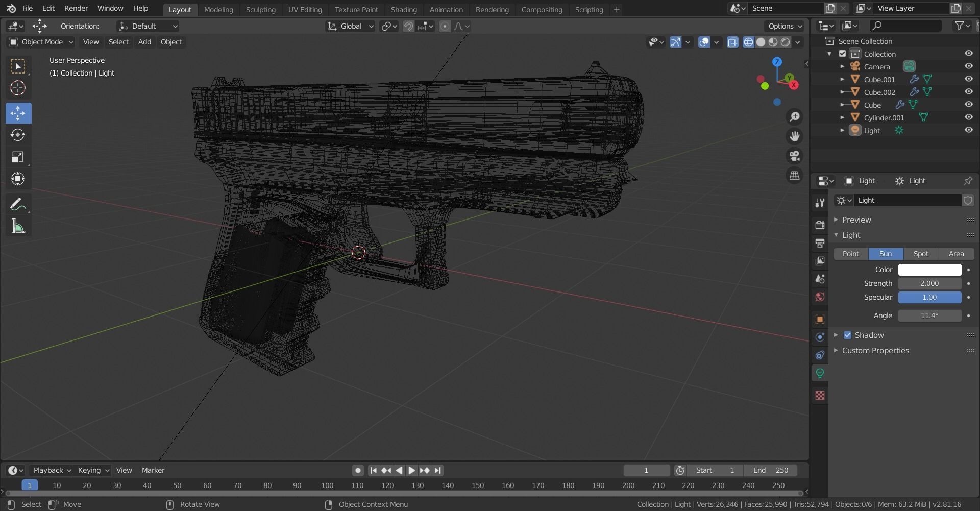
Task: Select the Measure tool
Action: [x=18, y=226]
